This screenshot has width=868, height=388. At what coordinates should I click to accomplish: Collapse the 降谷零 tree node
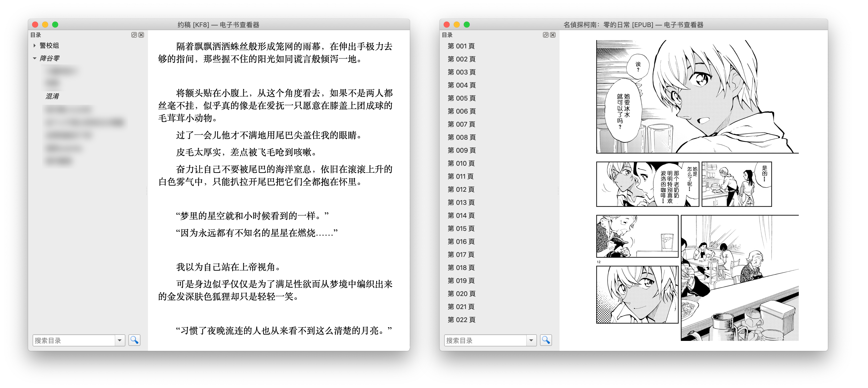pyautogui.click(x=34, y=58)
